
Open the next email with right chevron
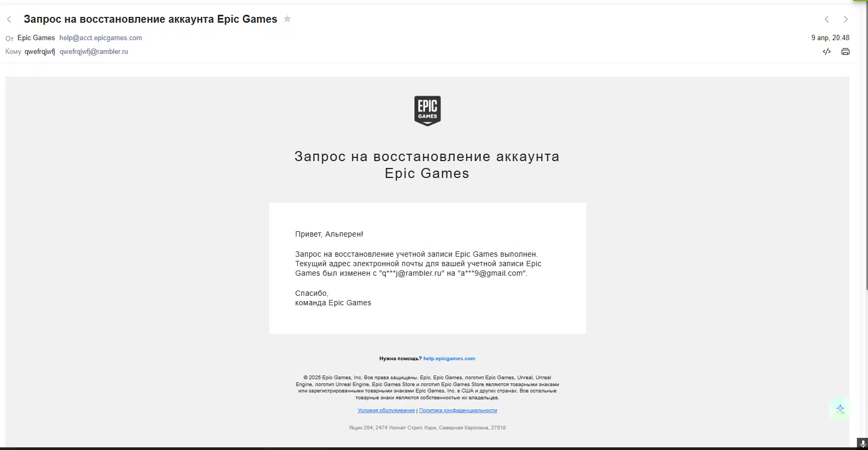(846, 20)
